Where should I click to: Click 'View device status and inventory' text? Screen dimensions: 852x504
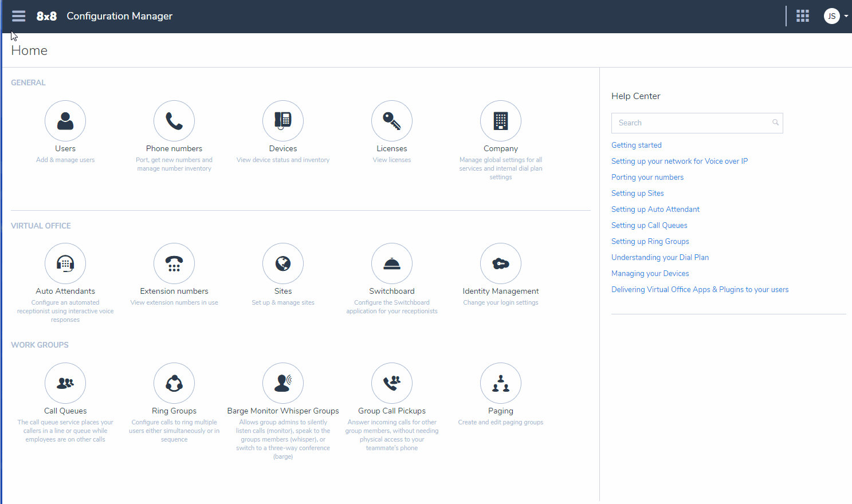(x=283, y=160)
